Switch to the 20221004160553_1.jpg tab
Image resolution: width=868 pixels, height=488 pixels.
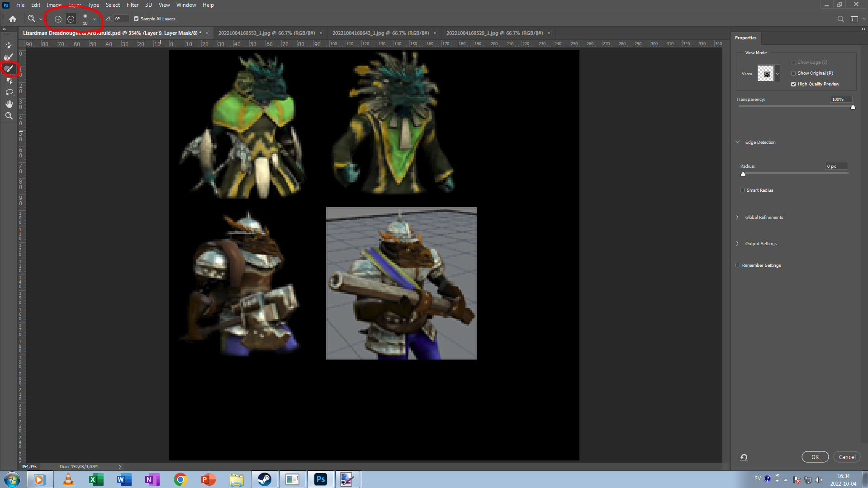(x=266, y=33)
